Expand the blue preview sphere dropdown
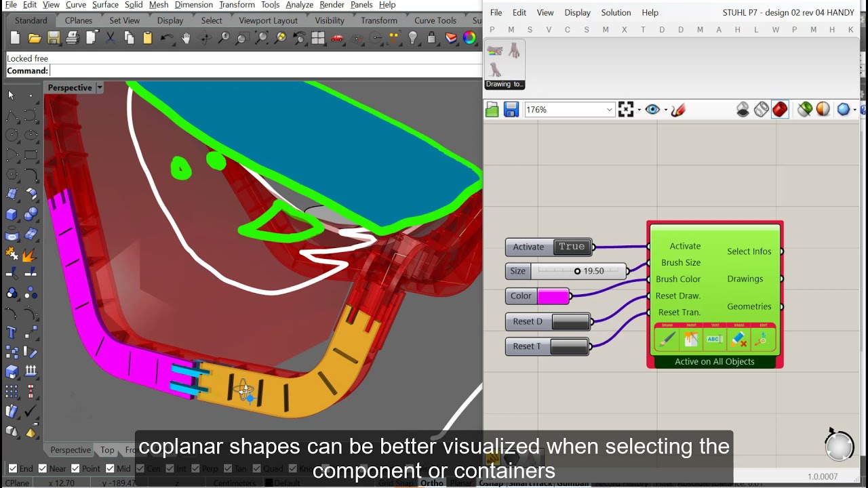 point(856,110)
